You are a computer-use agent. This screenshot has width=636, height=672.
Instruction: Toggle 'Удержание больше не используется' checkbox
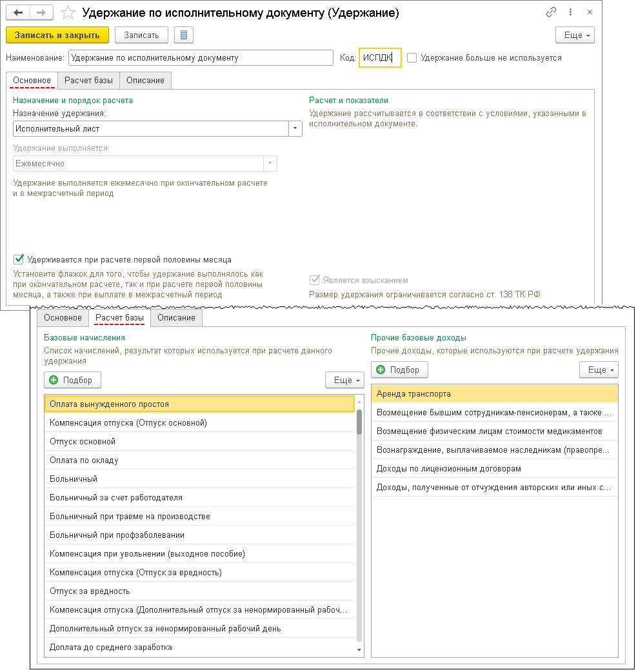412,57
